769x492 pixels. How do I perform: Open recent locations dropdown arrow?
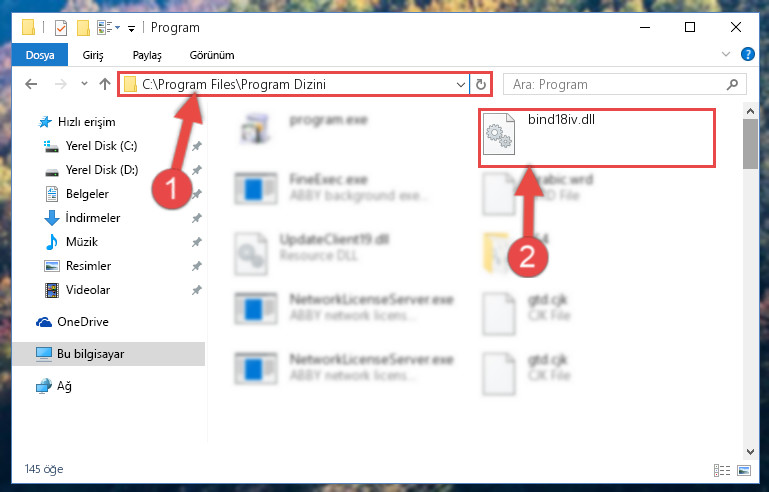tap(84, 84)
